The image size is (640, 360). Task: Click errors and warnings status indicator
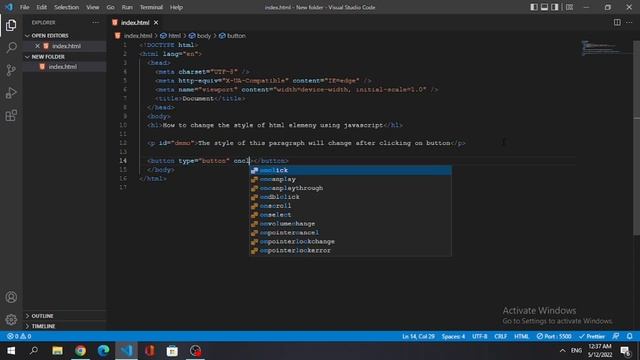(x=19, y=336)
